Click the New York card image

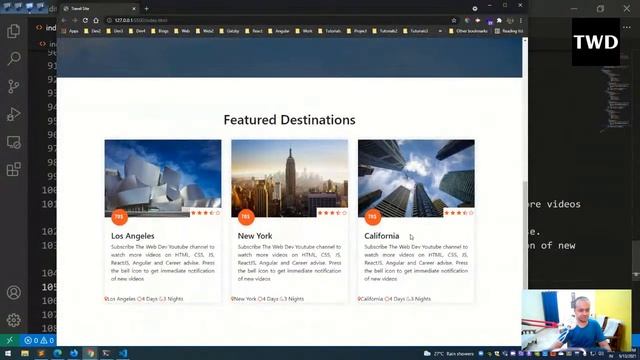(289, 178)
